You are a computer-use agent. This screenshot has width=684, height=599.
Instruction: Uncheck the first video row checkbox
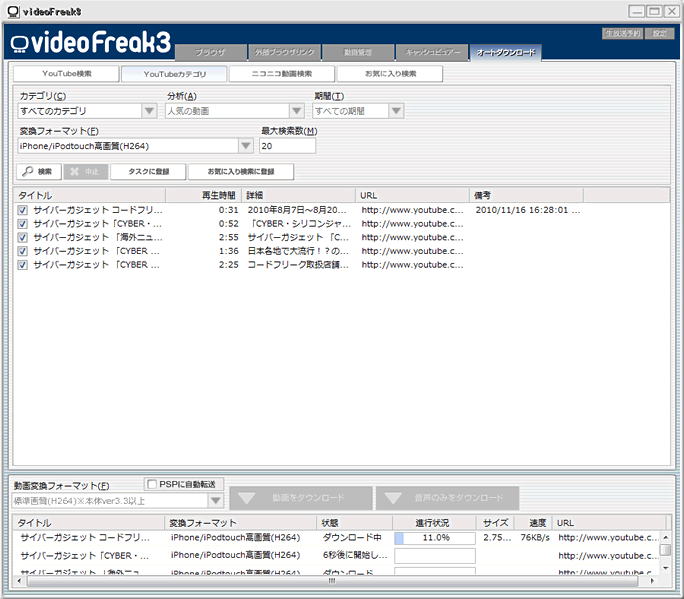point(23,211)
